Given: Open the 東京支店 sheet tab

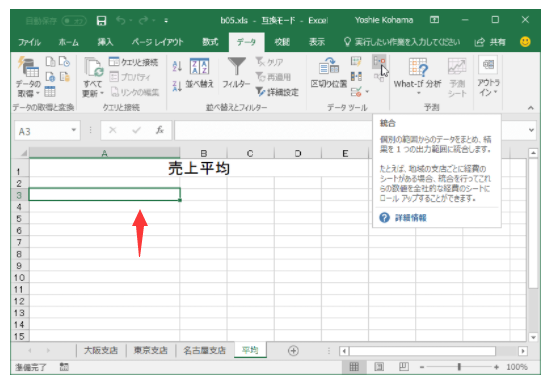Looking at the screenshot, I should point(151,350).
